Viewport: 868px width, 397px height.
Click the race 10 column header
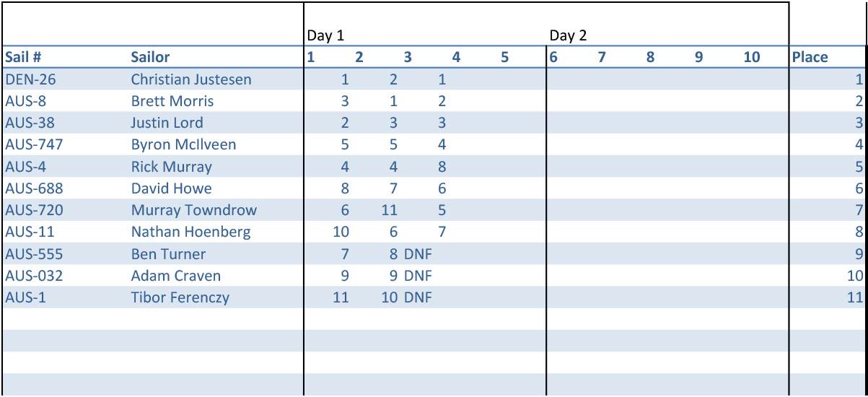tap(751, 57)
